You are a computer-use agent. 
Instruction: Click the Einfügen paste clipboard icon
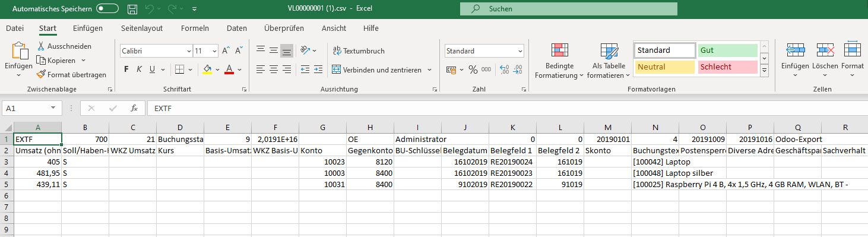20,51
